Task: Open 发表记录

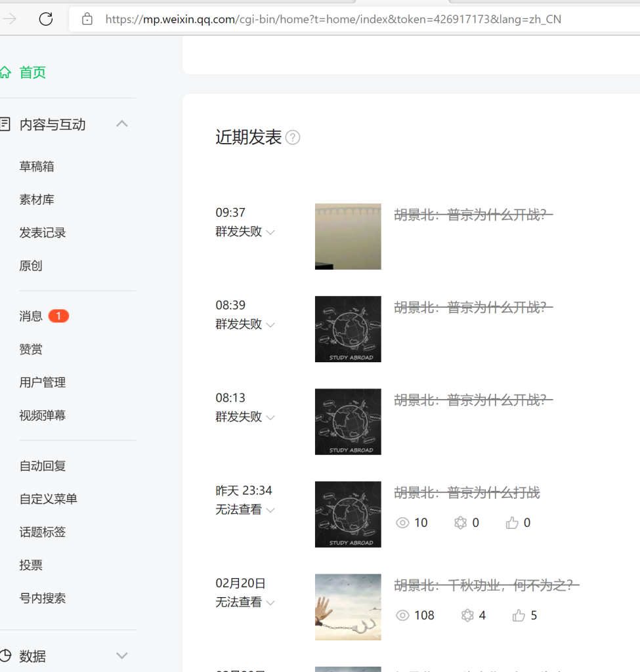Action: point(43,233)
